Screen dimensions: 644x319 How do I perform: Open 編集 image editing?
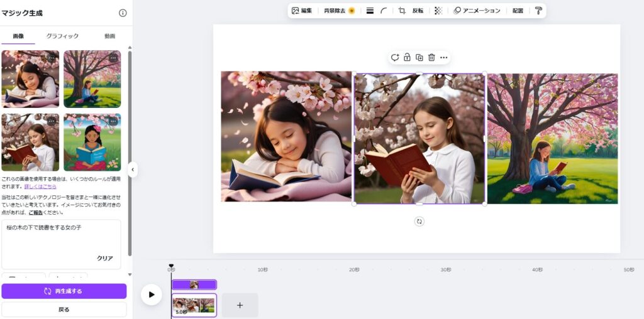(x=302, y=11)
